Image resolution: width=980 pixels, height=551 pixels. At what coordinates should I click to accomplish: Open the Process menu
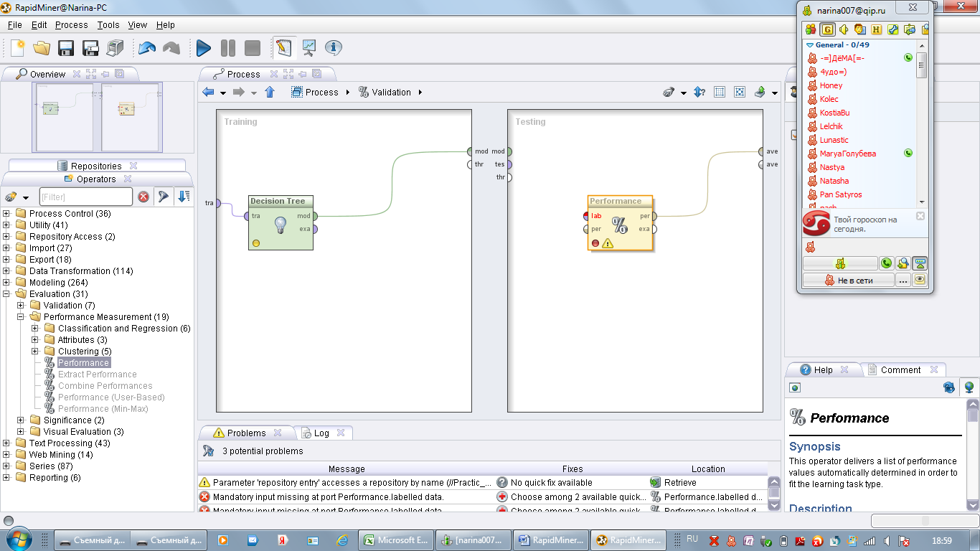coord(72,24)
